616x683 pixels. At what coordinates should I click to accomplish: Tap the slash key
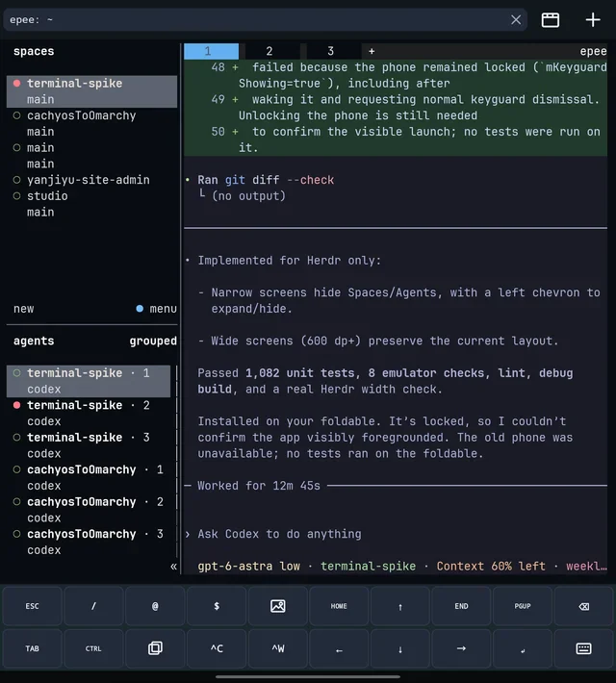tap(93, 606)
